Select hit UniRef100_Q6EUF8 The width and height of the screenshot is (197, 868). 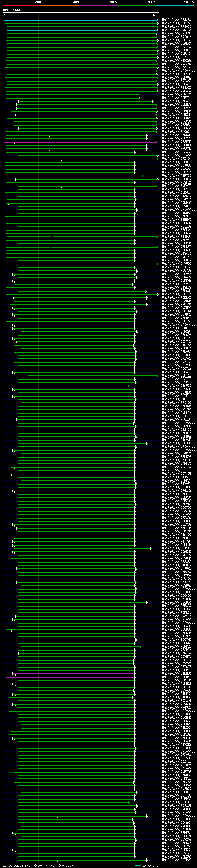point(177,50)
